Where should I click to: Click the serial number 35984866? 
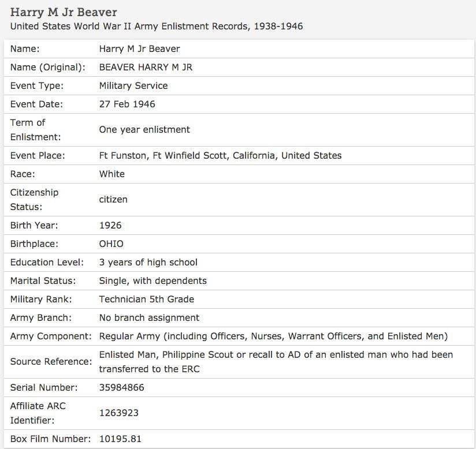(x=122, y=388)
